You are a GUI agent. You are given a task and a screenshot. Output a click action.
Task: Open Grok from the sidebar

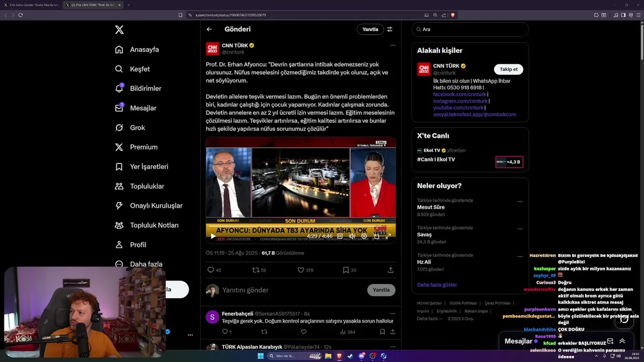[x=130, y=128]
